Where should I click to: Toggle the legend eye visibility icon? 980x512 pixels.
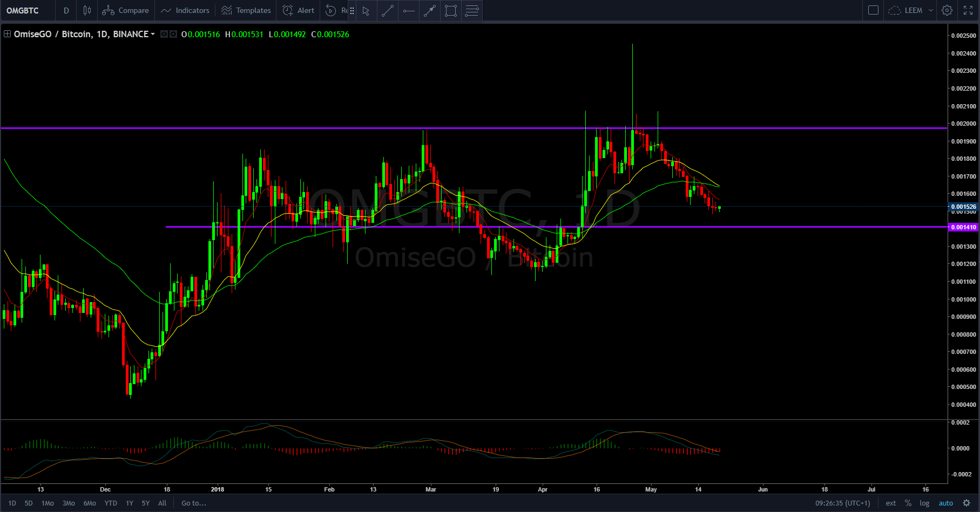click(164, 34)
